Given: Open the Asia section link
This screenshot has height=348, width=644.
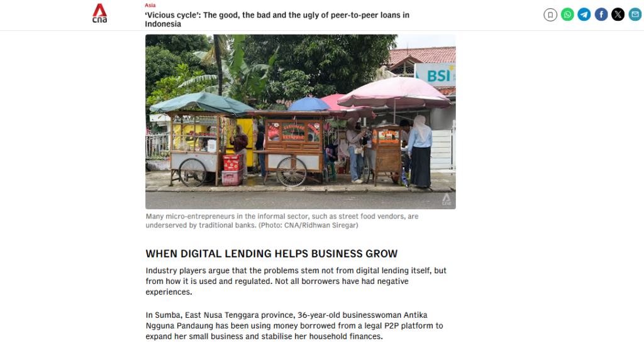Looking at the screenshot, I should (150, 5).
